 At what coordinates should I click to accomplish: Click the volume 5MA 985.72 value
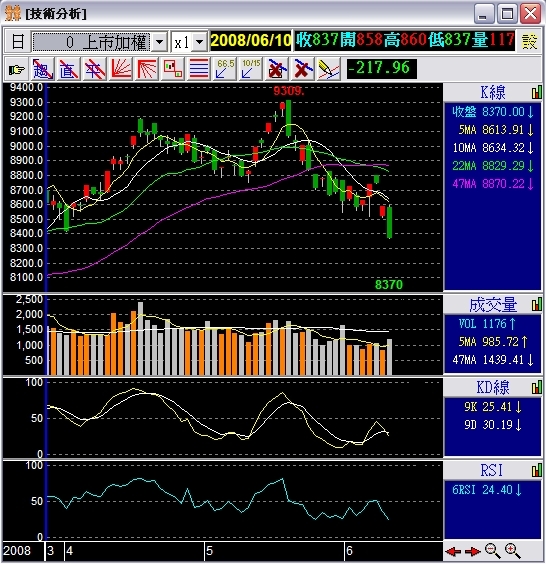pyautogui.click(x=493, y=341)
